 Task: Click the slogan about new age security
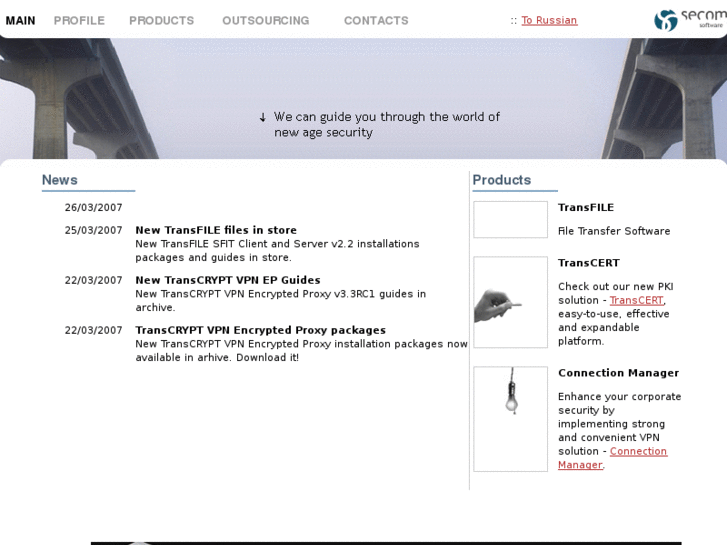tap(387, 124)
